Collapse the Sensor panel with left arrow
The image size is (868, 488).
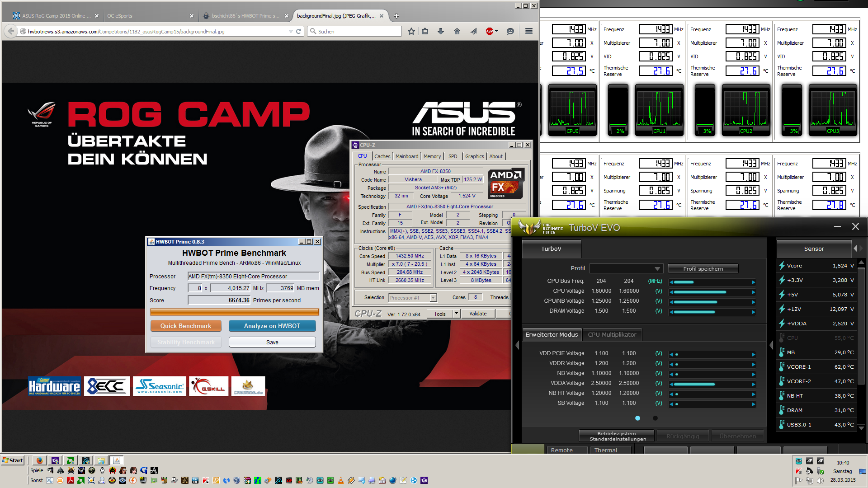[x=771, y=345]
